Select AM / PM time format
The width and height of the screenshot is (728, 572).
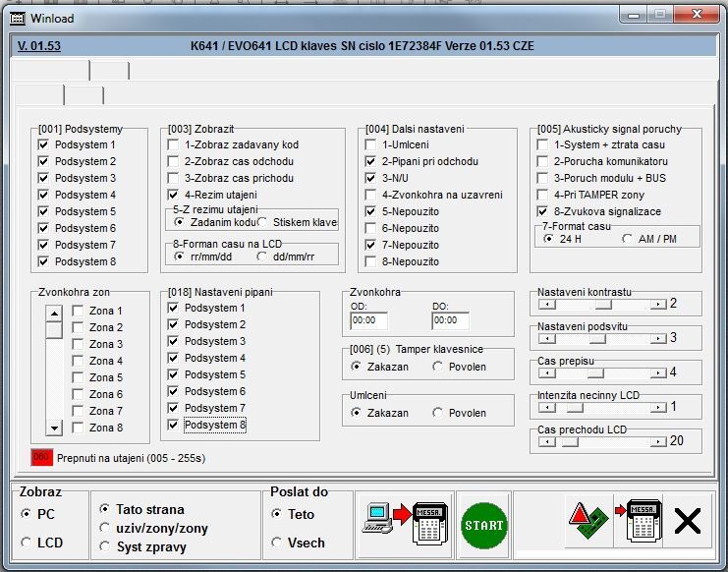pyautogui.click(x=629, y=238)
